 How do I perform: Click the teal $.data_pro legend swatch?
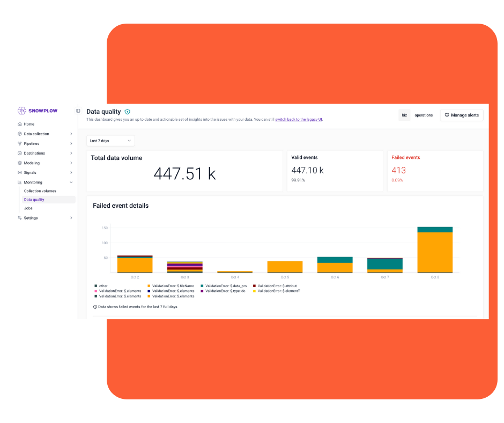(x=202, y=286)
